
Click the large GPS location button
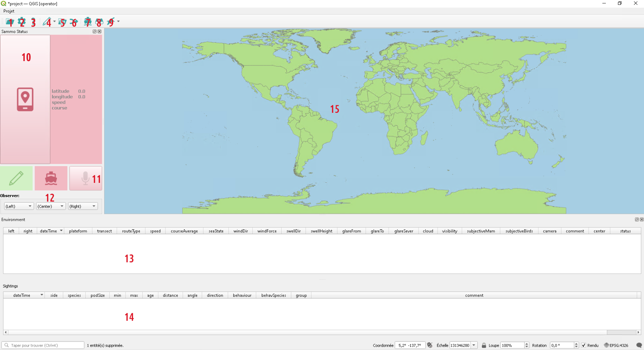(x=25, y=99)
